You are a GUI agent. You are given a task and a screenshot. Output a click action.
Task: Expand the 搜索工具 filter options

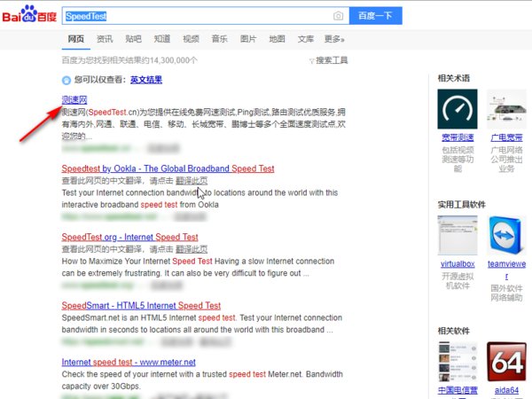click(328, 60)
